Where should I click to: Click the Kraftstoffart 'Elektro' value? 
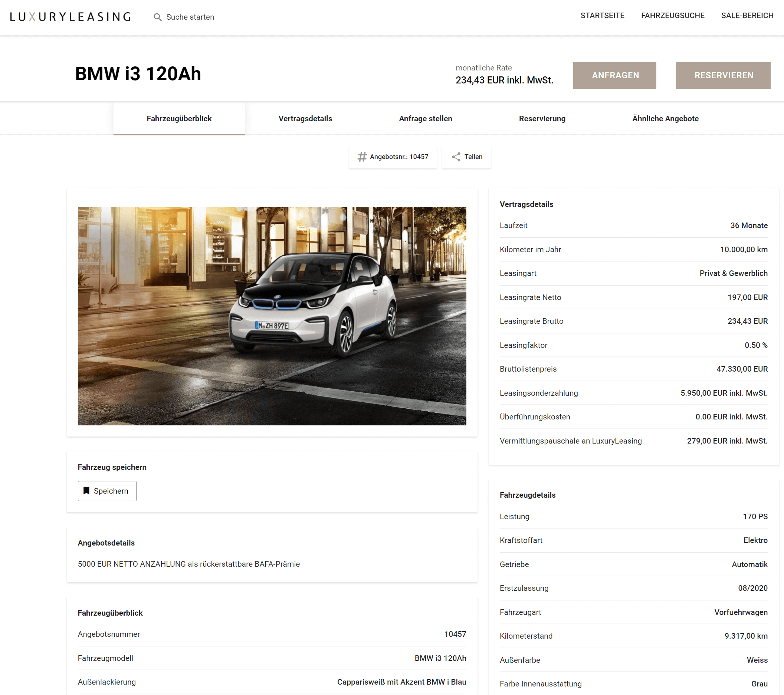tap(755, 540)
